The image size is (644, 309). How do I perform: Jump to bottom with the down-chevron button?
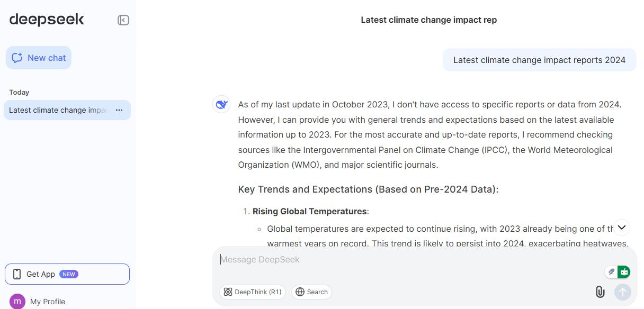pos(622,228)
